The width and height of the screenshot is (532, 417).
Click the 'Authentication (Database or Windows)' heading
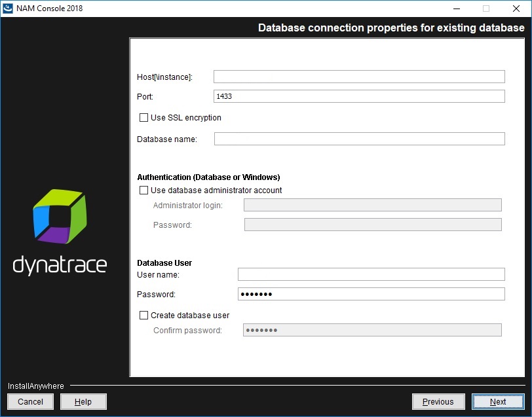[x=208, y=177]
